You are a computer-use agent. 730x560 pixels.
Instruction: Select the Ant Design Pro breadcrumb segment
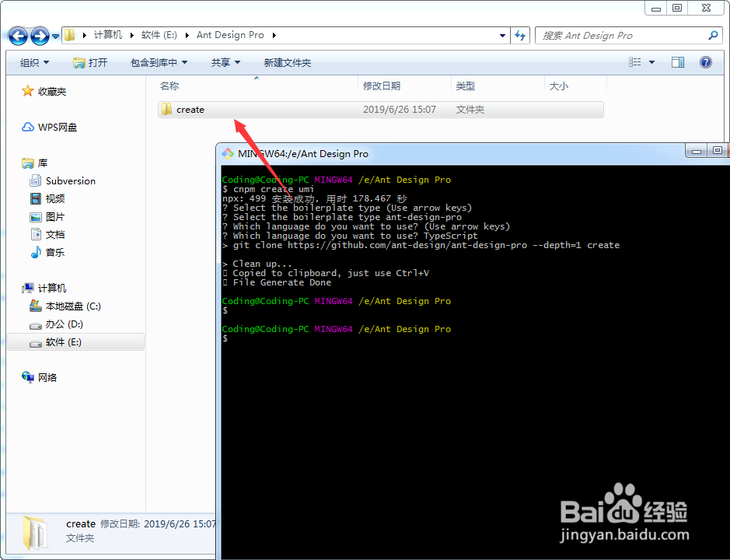click(x=230, y=35)
